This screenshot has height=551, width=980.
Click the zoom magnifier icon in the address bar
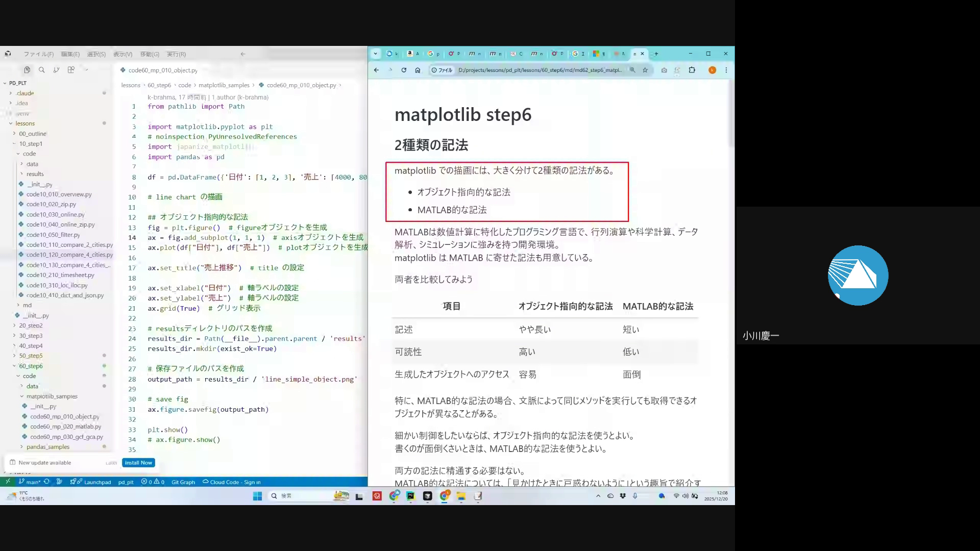coord(632,70)
